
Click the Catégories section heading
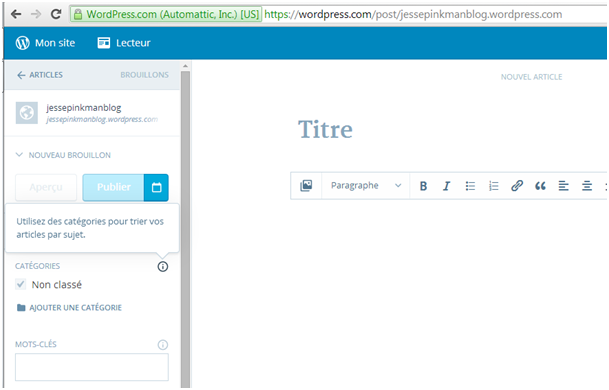[37, 266]
